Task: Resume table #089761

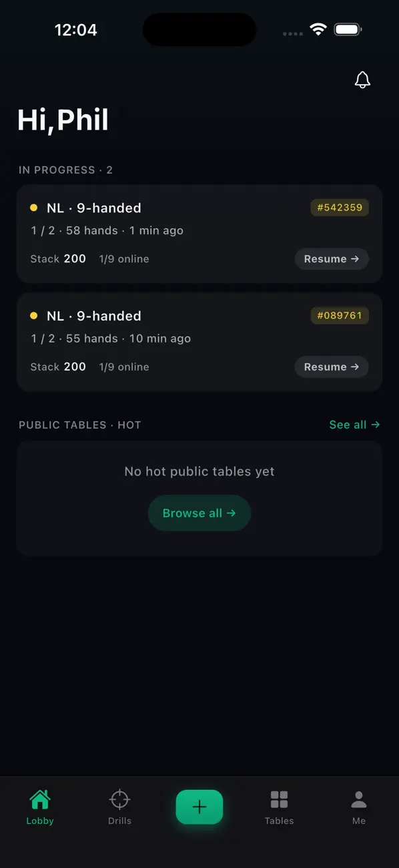Action: pos(332,367)
